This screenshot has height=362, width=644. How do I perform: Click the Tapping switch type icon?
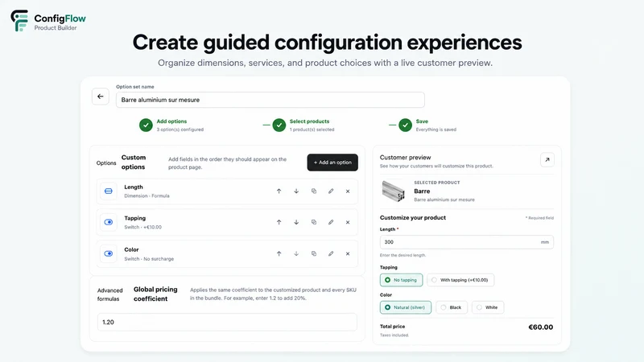click(x=109, y=223)
